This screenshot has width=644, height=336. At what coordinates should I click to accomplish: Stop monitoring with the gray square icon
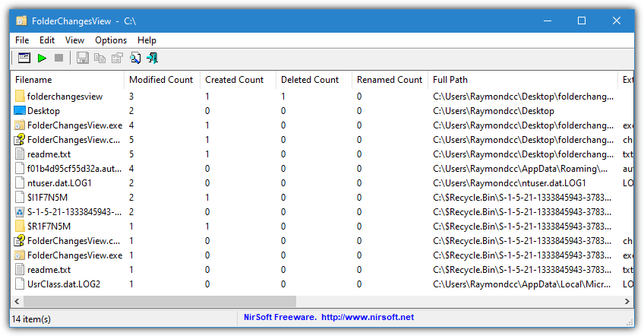pos(58,58)
